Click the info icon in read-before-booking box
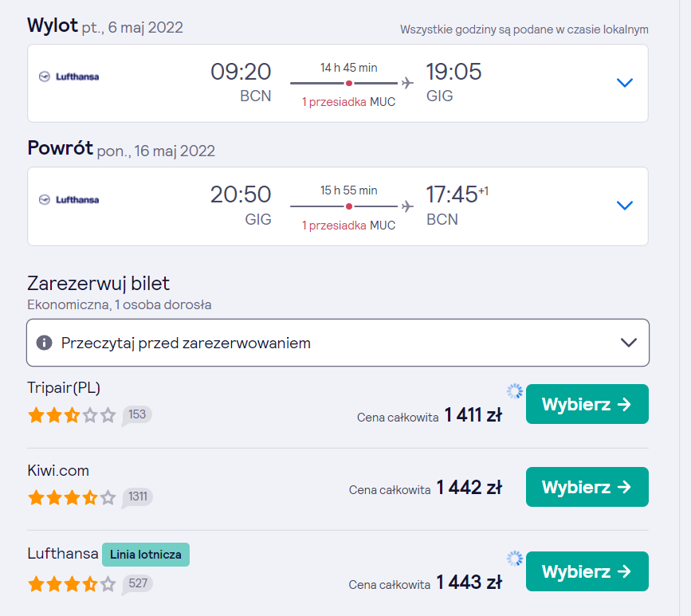 click(x=44, y=343)
